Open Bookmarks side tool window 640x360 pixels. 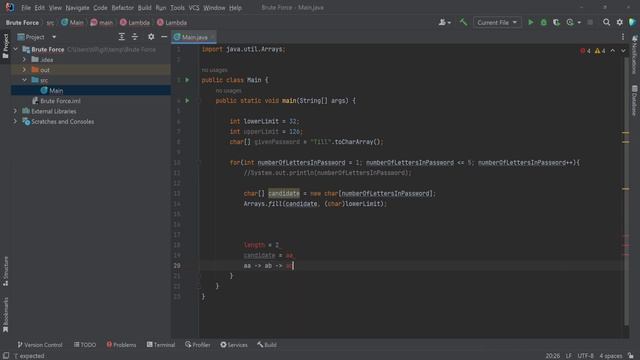[5, 314]
